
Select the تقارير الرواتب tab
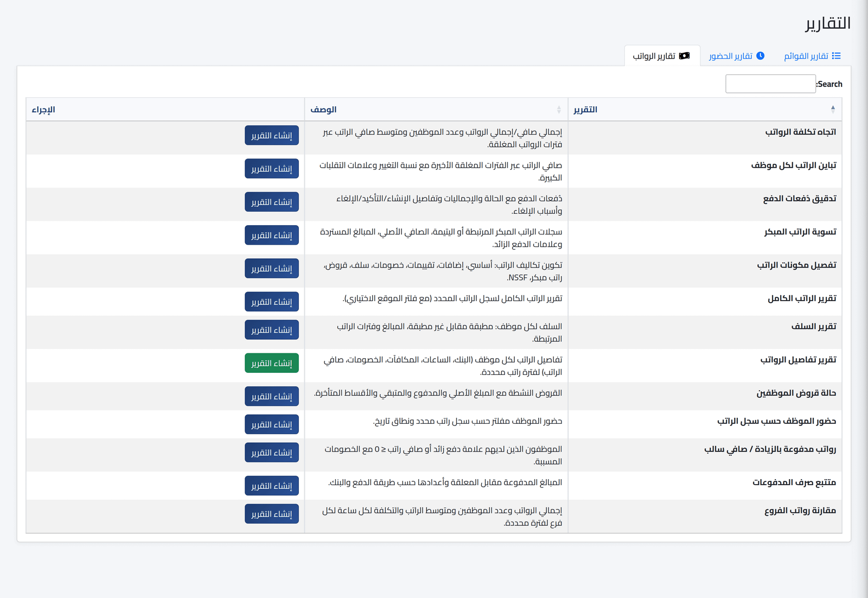662,56
